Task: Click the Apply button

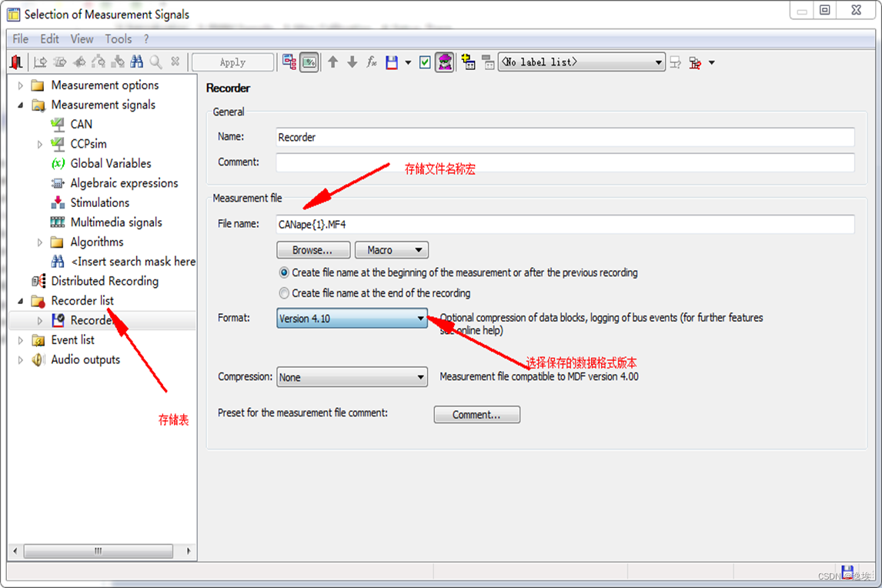Action: pos(233,62)
